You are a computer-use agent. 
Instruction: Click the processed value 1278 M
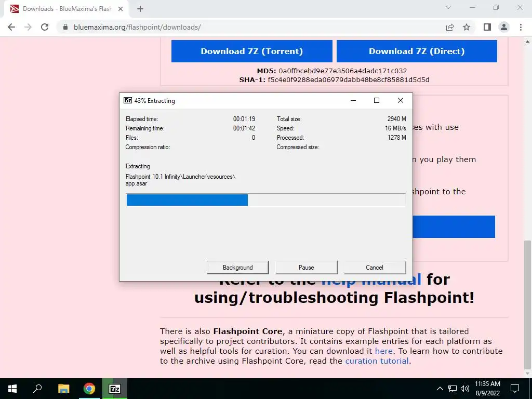396,137
